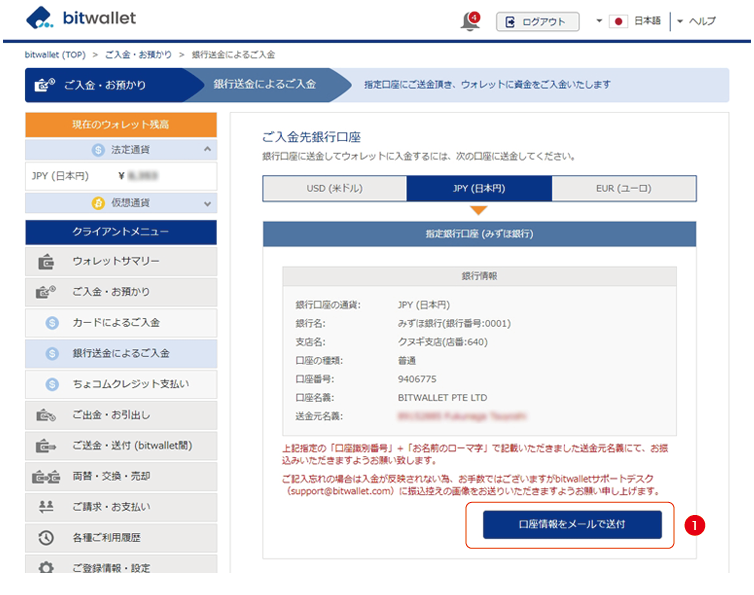
Task: Click the transfer icon beside ご送金・送付
Action: point(46,446)
